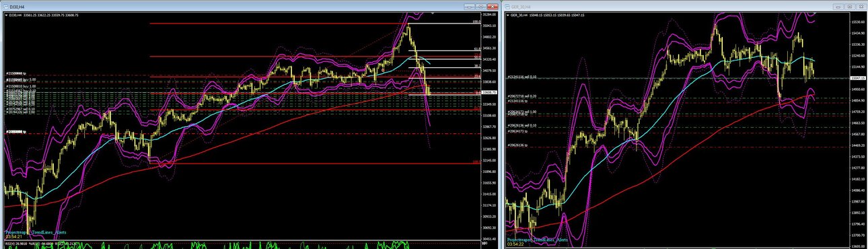Click the TrendLines_Alerts label in GER_30 chart
The height and width of the screenshot is (249, 868).
[537, 240]
